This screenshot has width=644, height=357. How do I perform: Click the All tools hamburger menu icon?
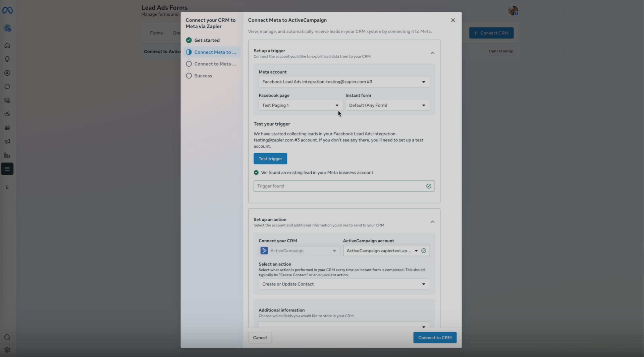7,169
